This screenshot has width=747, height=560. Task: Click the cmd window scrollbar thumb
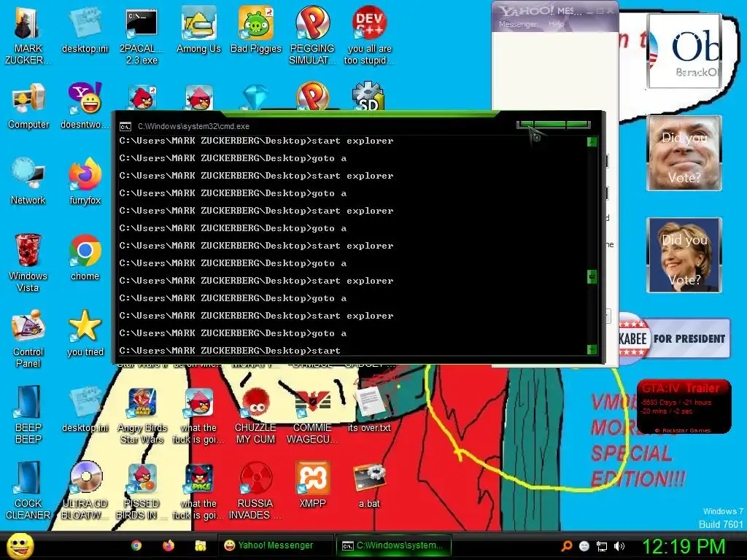592,276
